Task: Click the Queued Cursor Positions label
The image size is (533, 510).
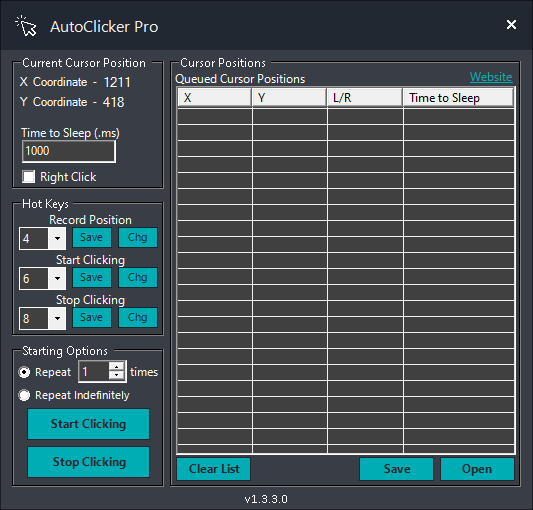Action: (x=240, y=79)
